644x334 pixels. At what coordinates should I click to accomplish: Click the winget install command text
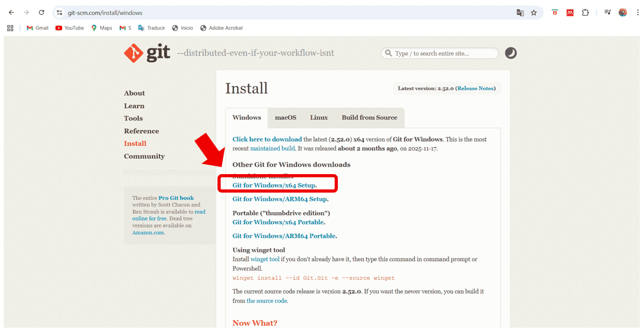(314, 278)
